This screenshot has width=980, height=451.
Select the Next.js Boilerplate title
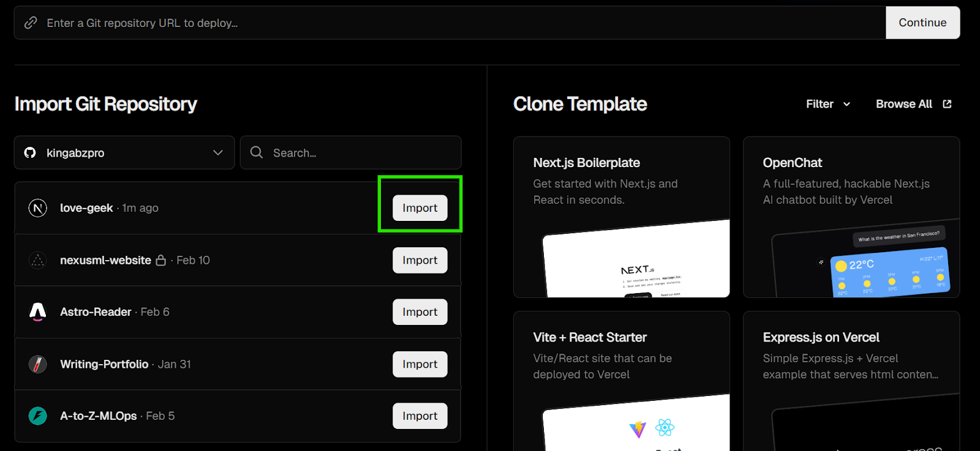coord(587,163)
